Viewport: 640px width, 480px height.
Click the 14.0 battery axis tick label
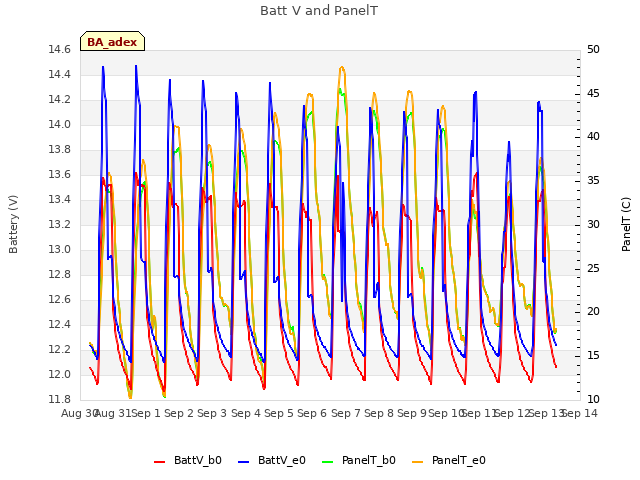59,124
